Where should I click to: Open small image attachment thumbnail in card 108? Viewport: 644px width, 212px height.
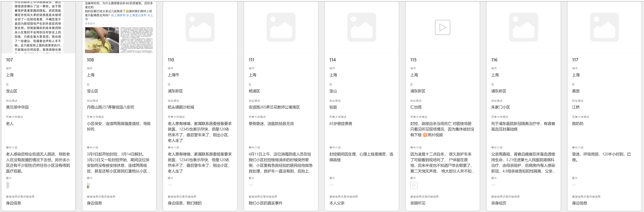pos(89,185)
